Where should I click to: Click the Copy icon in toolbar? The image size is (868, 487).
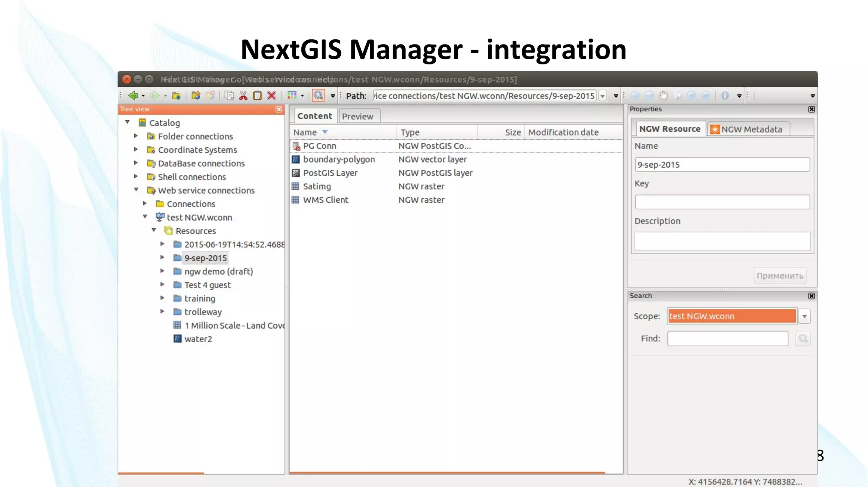point(229,96)
